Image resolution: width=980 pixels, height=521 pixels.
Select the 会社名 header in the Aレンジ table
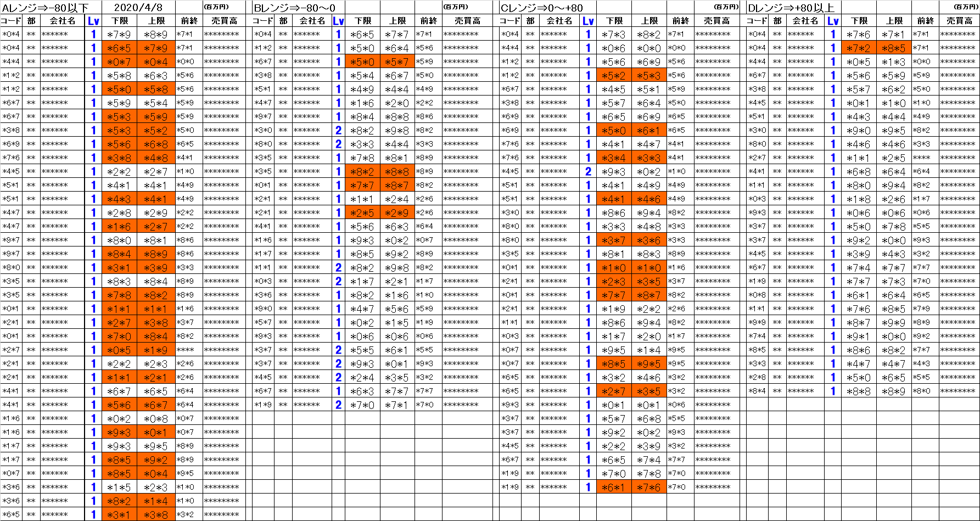tap(62, 21)
